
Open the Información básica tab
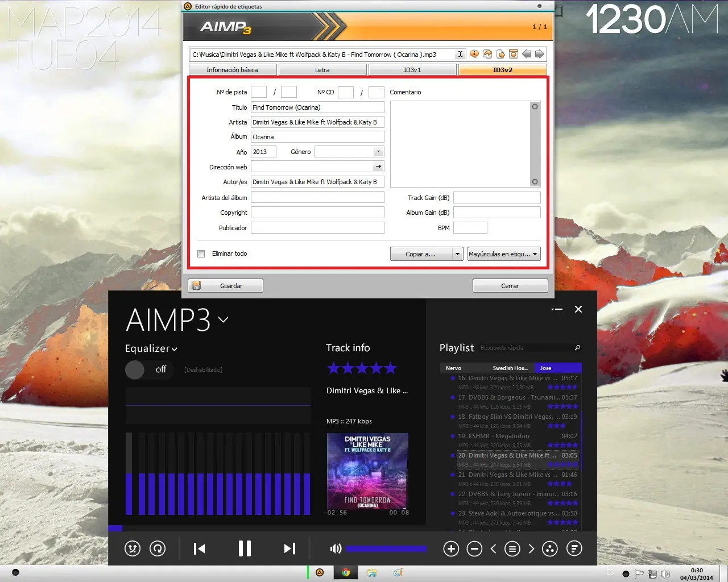coord(233,70)
